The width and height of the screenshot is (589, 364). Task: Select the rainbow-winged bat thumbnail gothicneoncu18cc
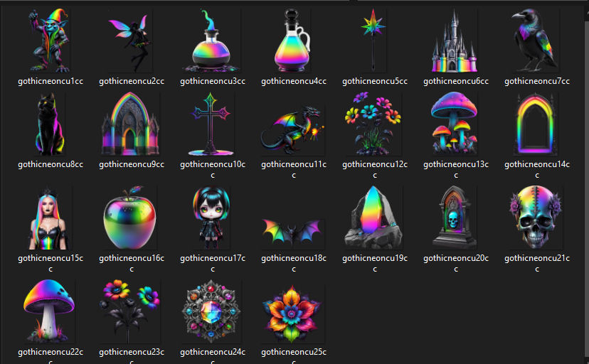point(292,232)
